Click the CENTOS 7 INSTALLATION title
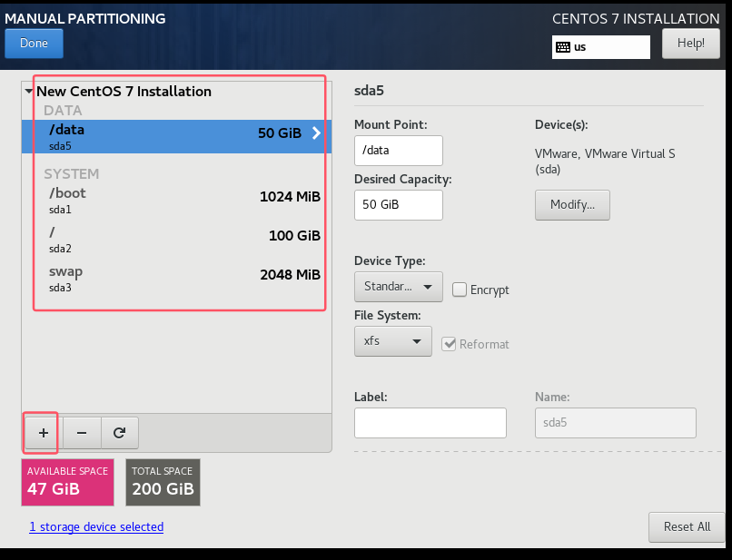The width and height of the screenshot is (732, 560). (x=636, y=19)
